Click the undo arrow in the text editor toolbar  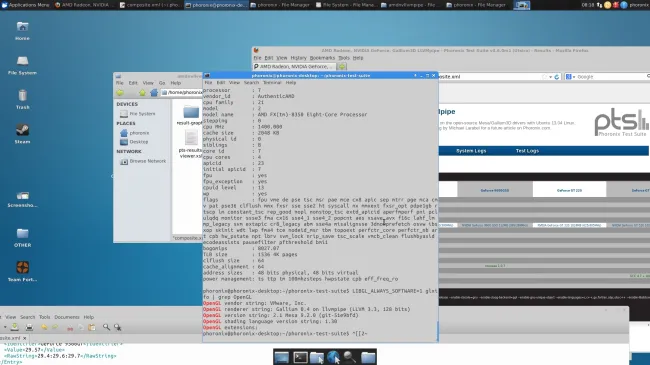[x=44, y=327]
